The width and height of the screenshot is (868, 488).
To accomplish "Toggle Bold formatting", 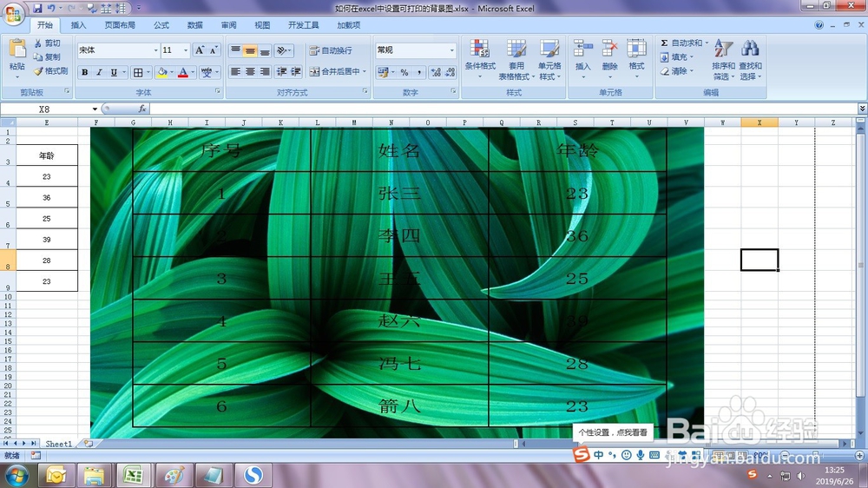I will tap(85, 72).
